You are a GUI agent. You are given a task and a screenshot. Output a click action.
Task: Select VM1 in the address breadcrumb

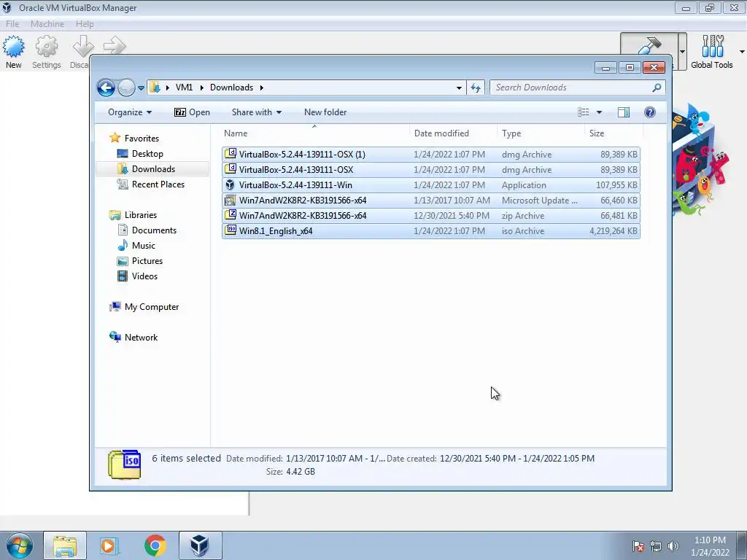(184, 87)
